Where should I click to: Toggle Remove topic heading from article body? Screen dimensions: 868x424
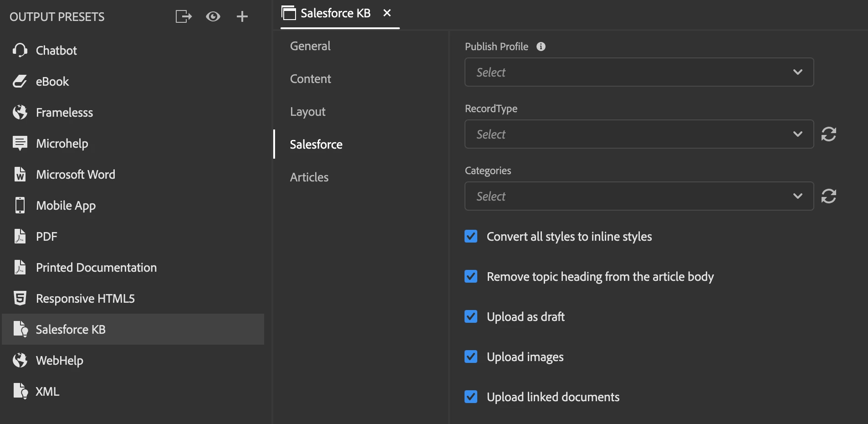click(x=471, y=276)
